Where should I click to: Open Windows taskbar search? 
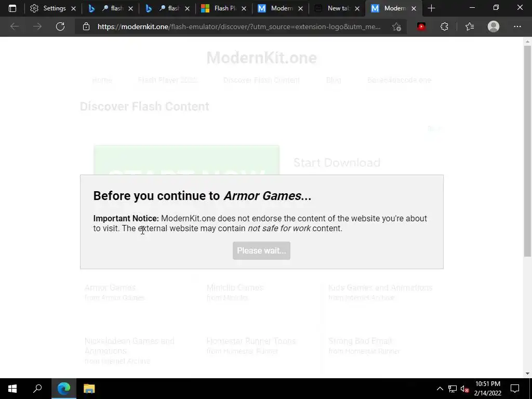coord(37,389)
